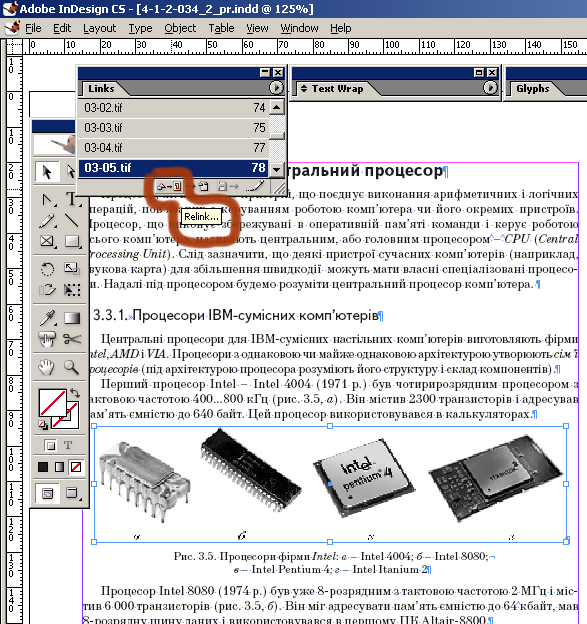Click the Go To Link icon
The height and width of the screenshot is (624, 587).
(199, 186)
